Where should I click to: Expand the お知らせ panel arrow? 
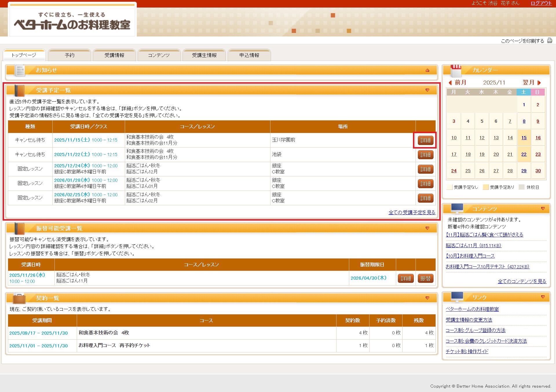427,70
